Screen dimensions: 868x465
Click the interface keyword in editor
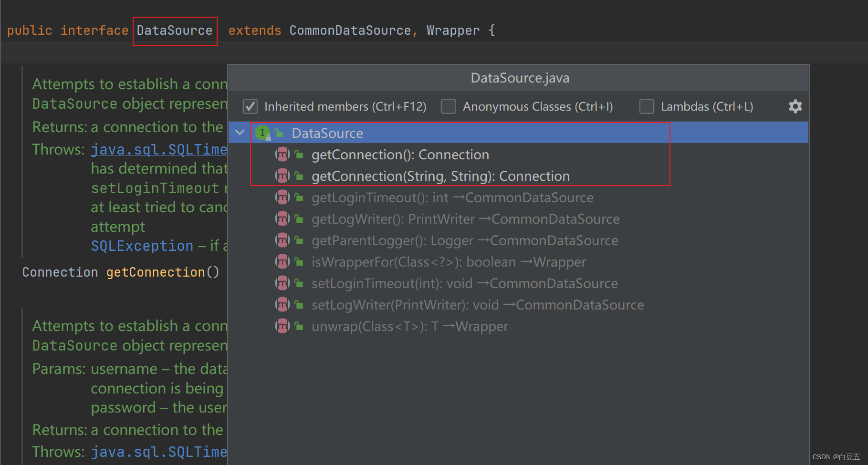click(x=94, y=31)
